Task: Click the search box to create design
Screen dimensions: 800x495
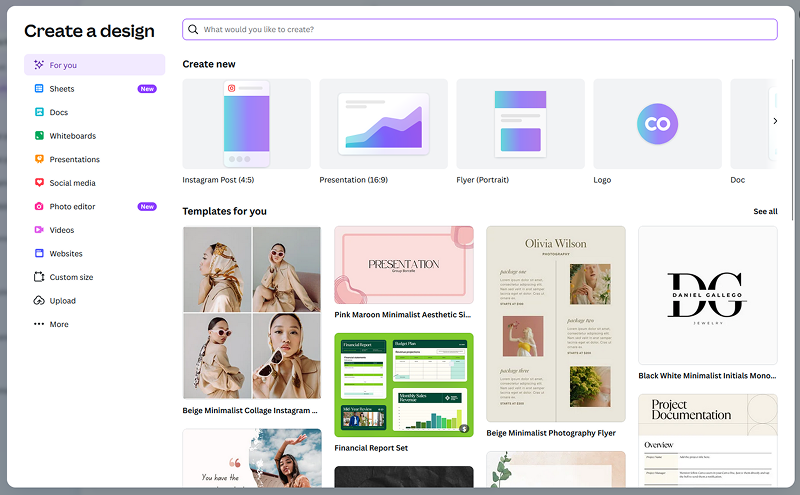Action: tap(480, 30)
